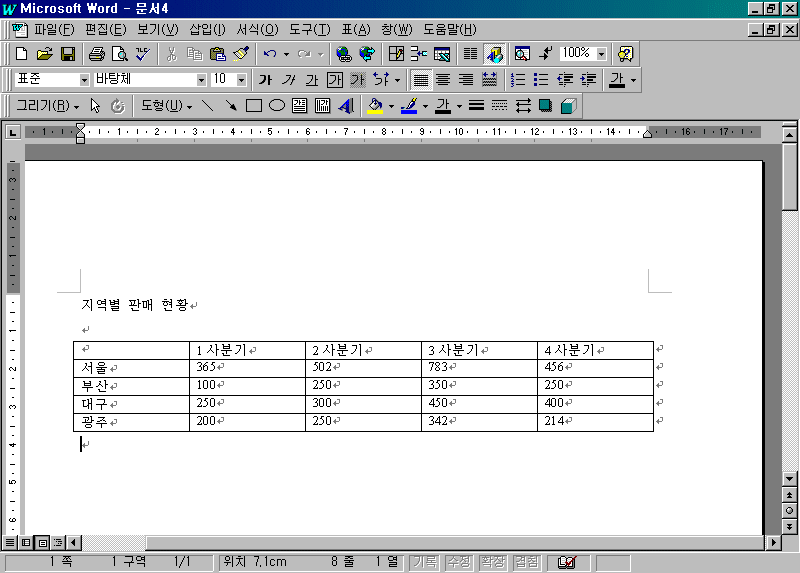Select the Rectangle drawing tool

point(254,106)
